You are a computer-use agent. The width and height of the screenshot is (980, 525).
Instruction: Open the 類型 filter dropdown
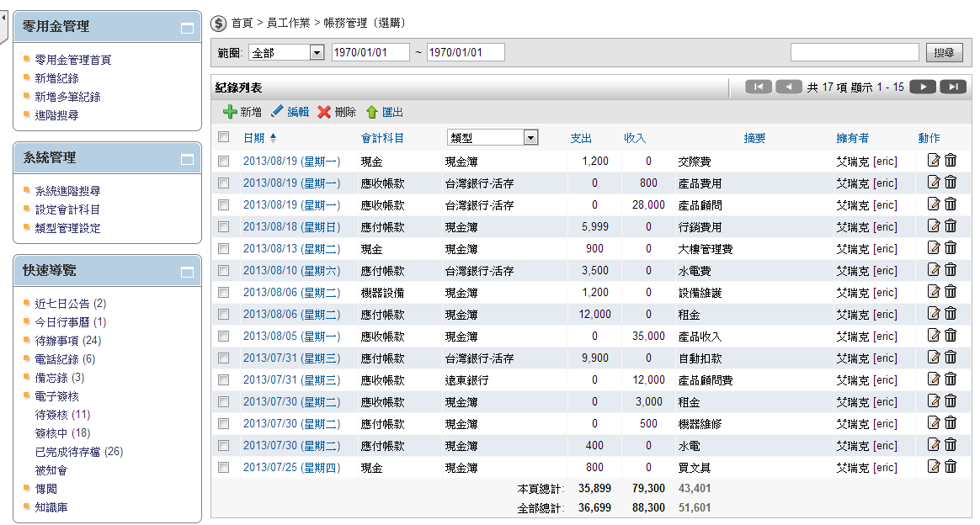coord(493,137)
